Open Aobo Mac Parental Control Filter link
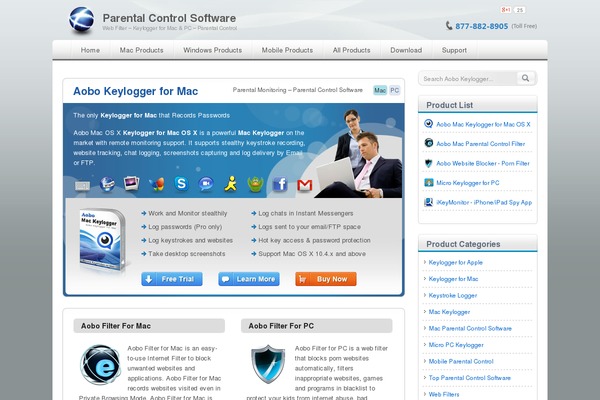 click(x=481, y=144)
